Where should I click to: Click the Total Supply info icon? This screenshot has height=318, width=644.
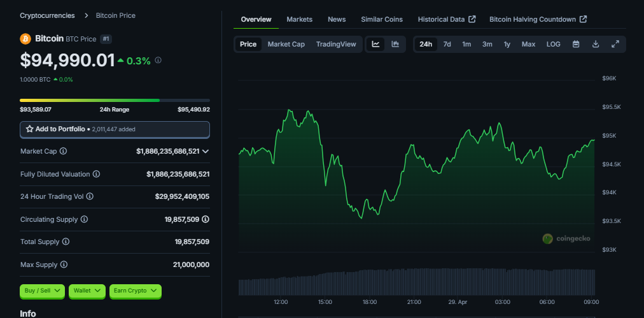pos(66,242)
